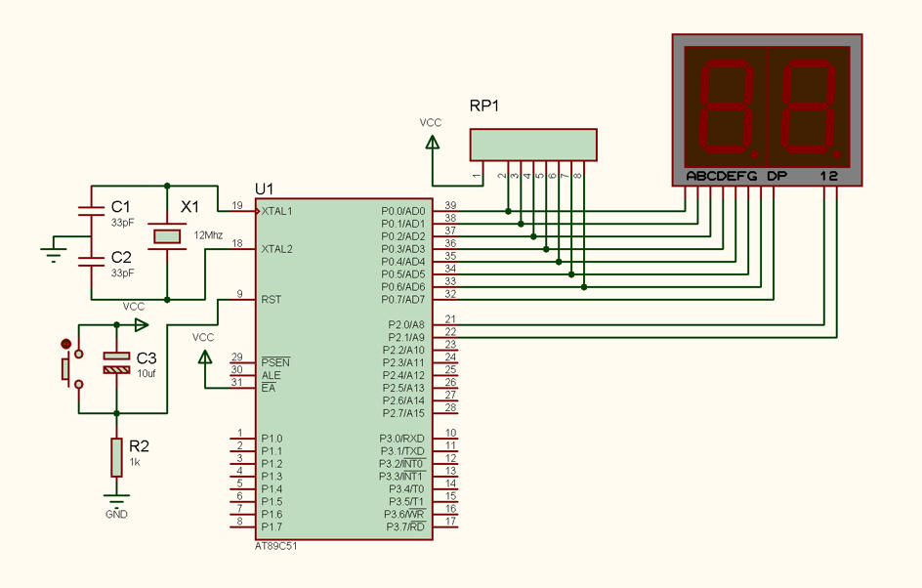Click the RST pin label
The height and width of the screenshot is (588, 922).
[x=272, y=299]
